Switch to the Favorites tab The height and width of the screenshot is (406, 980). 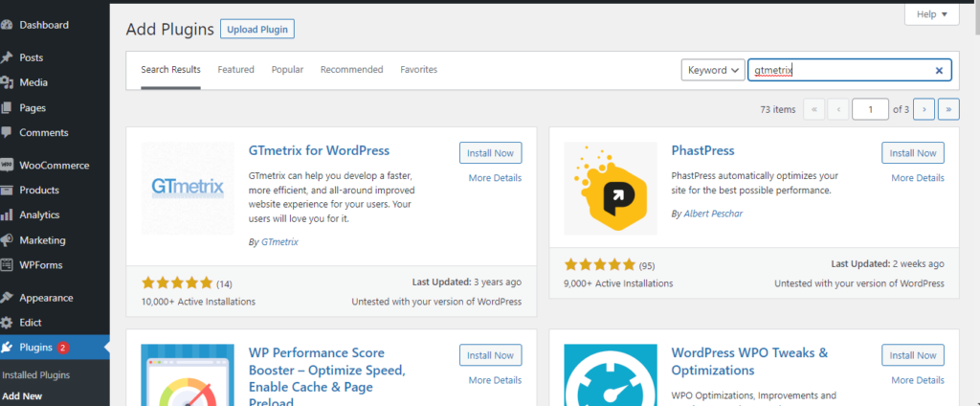tap(419, 70)
